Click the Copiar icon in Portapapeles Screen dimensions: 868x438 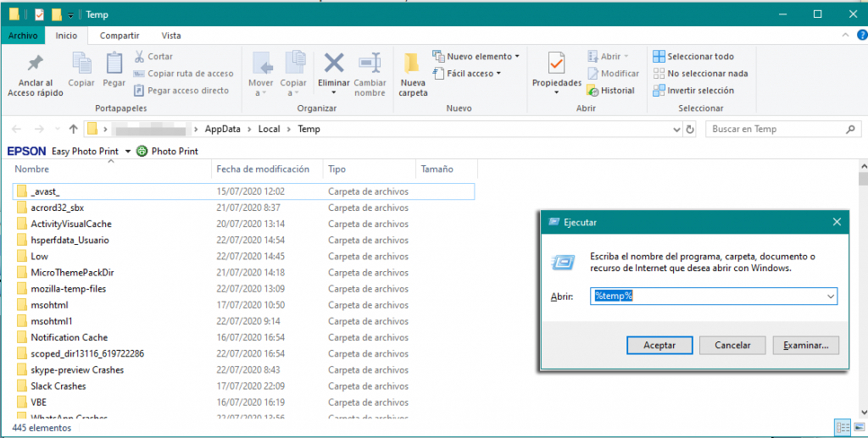81,64
